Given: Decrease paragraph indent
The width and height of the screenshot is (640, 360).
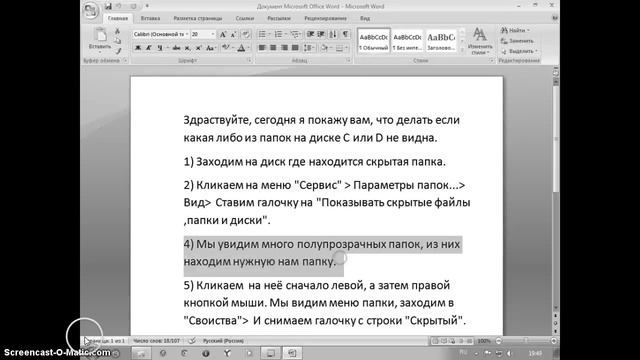Looking at the screenshot, I should (x=311, y=34).
